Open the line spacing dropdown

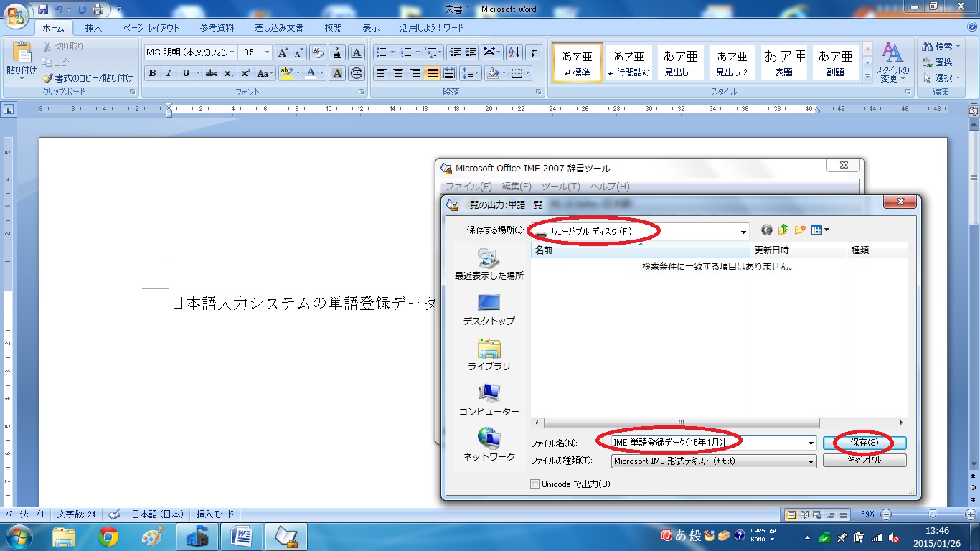tap(470, 73)
